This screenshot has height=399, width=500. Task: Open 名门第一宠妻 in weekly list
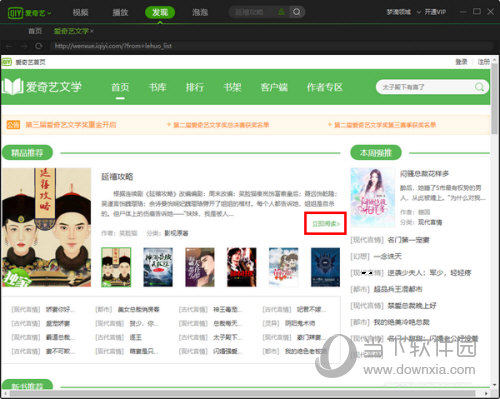click(x=408, y=240)
